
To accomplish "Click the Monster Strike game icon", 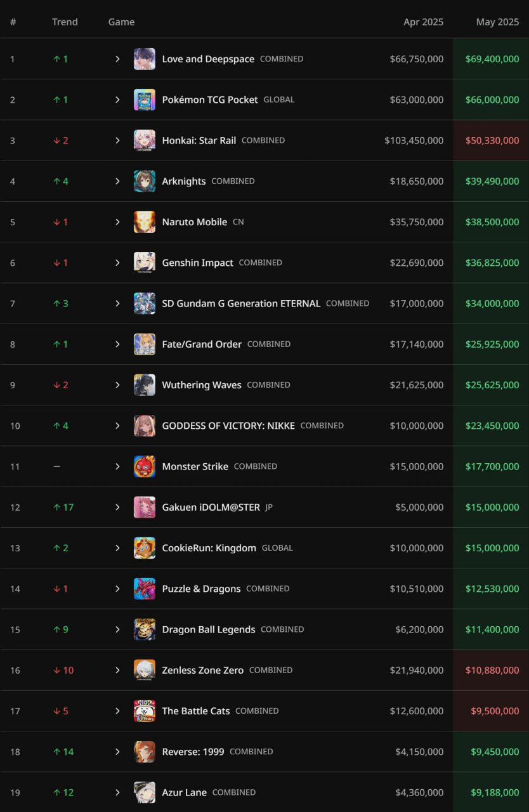I will coord(144,466).
